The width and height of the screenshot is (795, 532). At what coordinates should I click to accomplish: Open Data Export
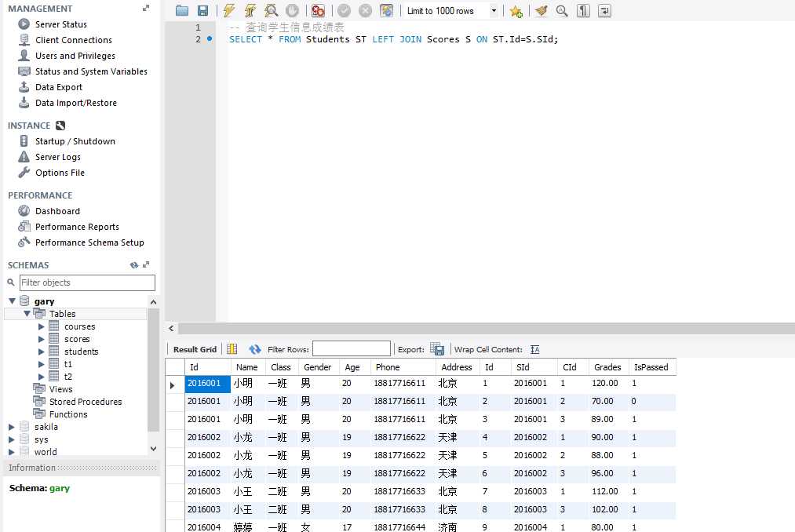(x=58, y=87)
